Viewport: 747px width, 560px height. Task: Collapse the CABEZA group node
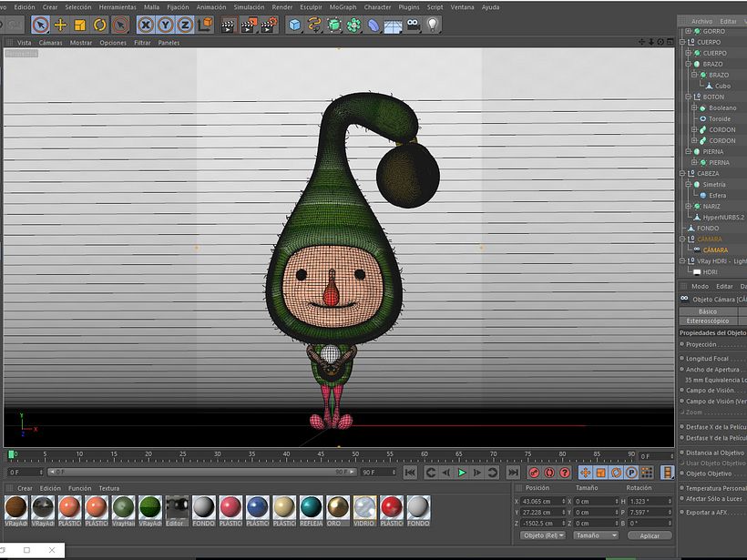coord(682,173)
